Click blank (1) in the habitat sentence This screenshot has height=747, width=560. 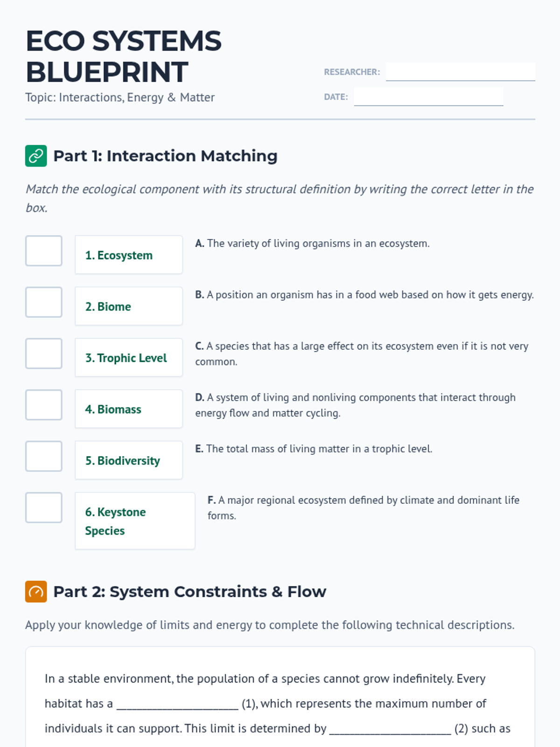click(x=177, y=704)
